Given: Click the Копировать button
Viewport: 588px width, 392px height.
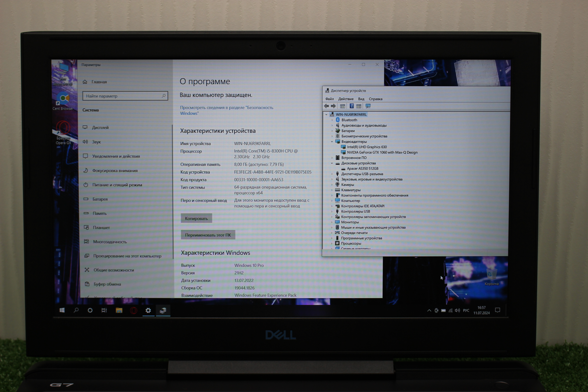Looking at the screenshot, I should (x=196, y=218).
